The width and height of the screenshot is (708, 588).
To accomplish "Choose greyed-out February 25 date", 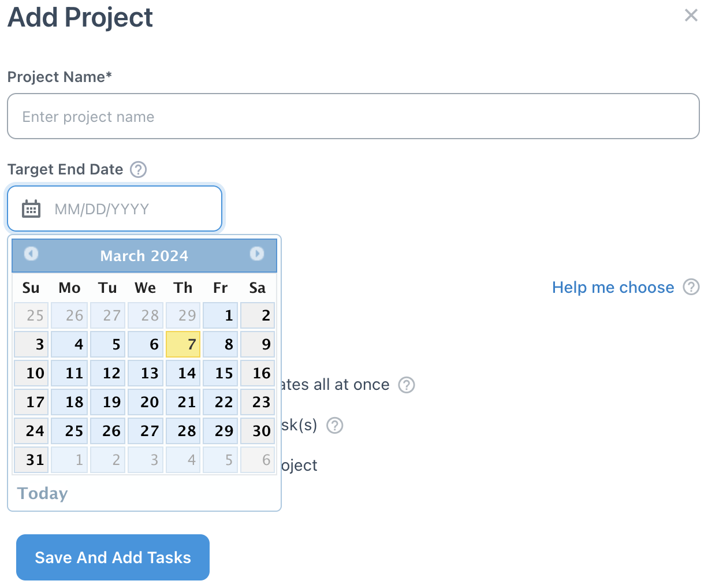I will click(x=31, y=315).
